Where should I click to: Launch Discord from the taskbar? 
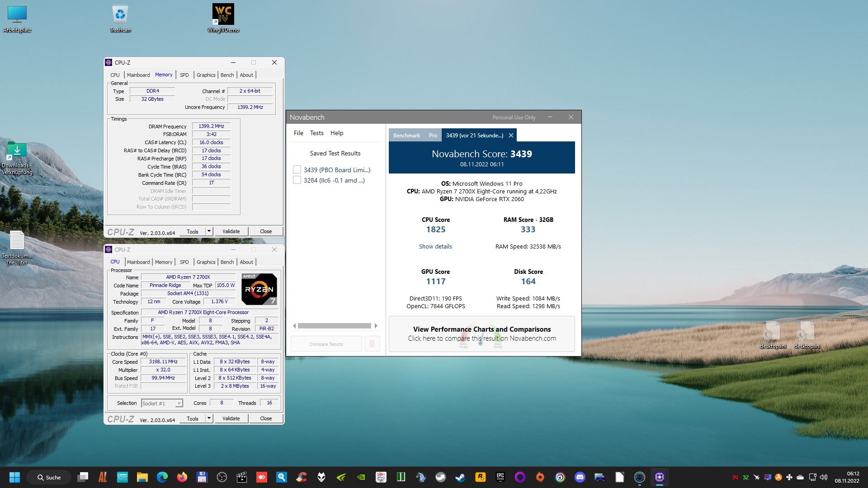pos(580,477)
